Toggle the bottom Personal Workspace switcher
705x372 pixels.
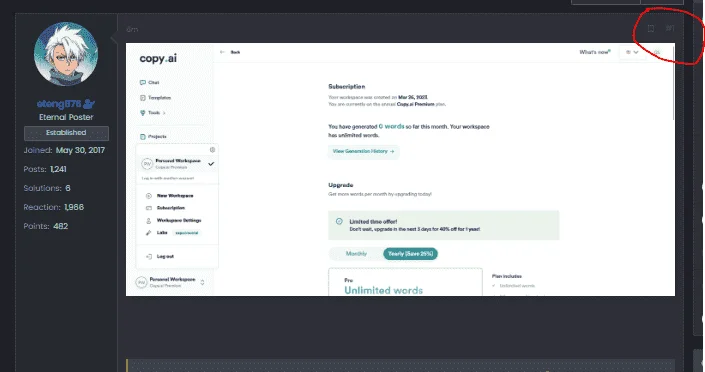point(170,282)
